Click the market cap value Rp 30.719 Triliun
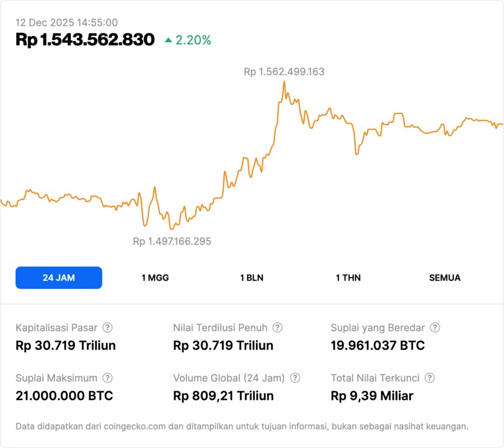Viewport: 504px width, 448px height. (66, 346)
